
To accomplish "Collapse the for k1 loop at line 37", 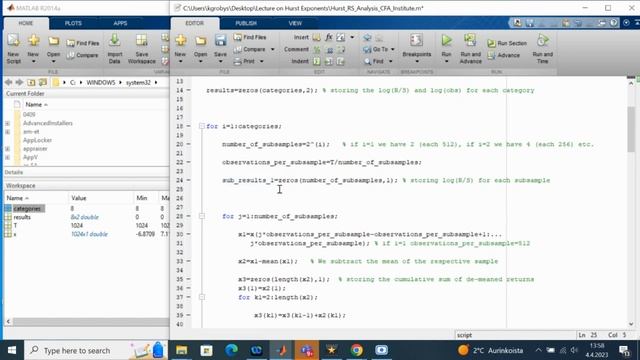I will click(202, 297).
